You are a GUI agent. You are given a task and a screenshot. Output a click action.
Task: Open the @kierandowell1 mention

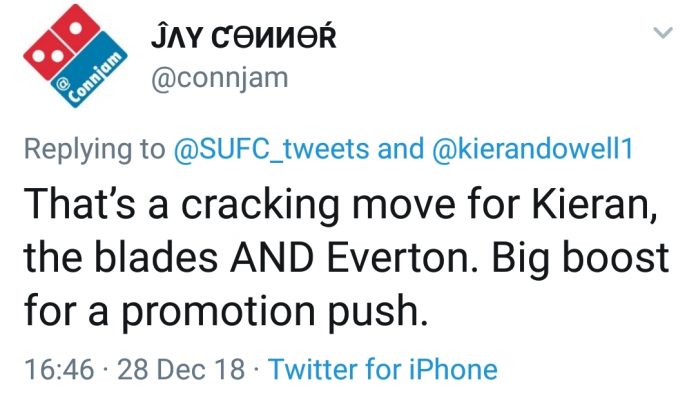tap(532, 149)
